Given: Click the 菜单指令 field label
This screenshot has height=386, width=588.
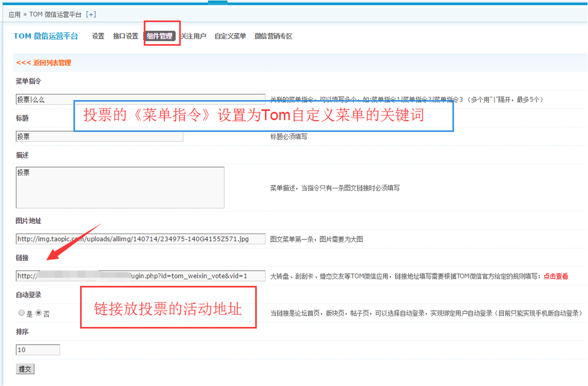Looking at the screenshot, I should tap(28, 81).
